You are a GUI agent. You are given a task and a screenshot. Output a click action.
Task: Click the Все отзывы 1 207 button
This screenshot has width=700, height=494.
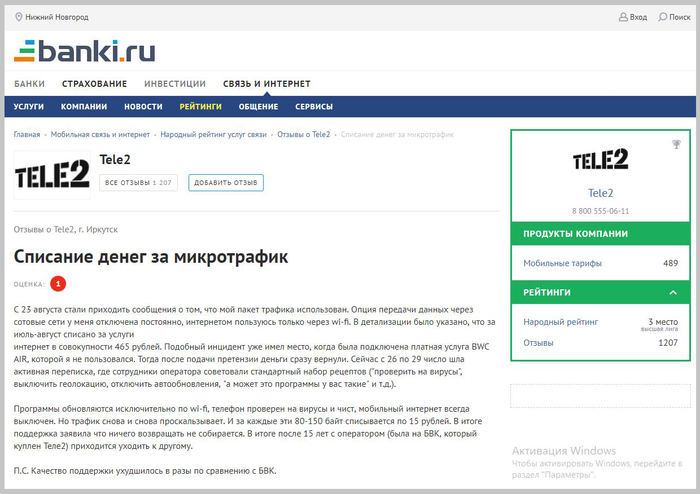click(x=139, y=183)
